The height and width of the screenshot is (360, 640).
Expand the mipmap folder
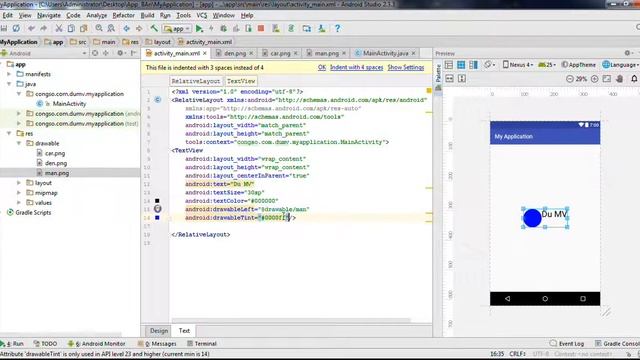19,193
